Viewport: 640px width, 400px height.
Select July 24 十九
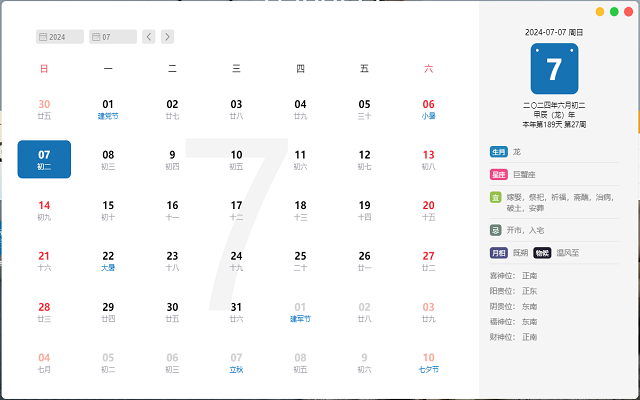(236, 261)
